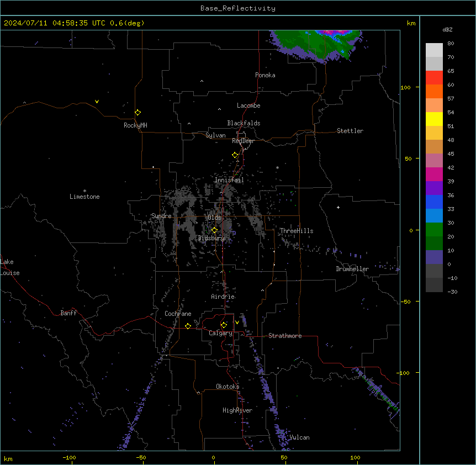The height and width of the screenshot is (465, 476).
Task: Click the 0 tick on bottom axis
Action: (213, 457)
